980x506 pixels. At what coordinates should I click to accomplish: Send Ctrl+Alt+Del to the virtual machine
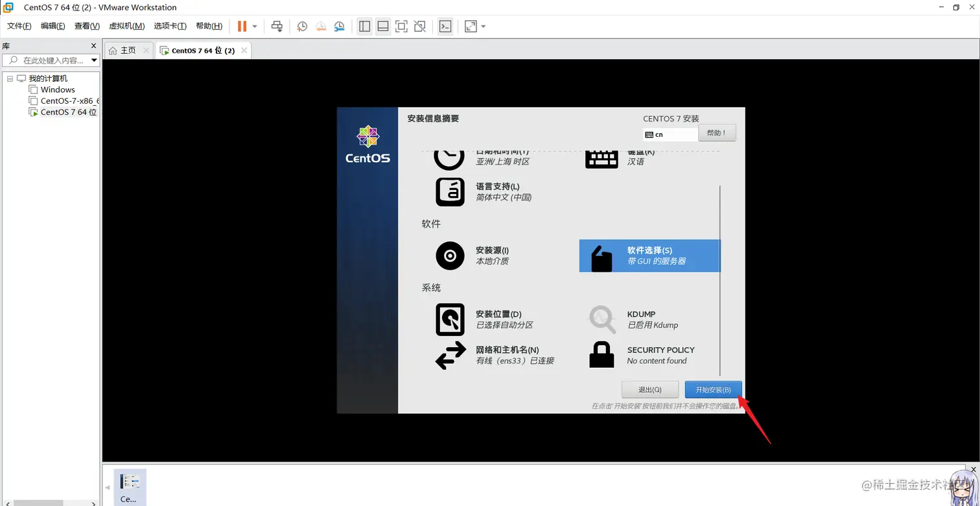tap(277, 26)
